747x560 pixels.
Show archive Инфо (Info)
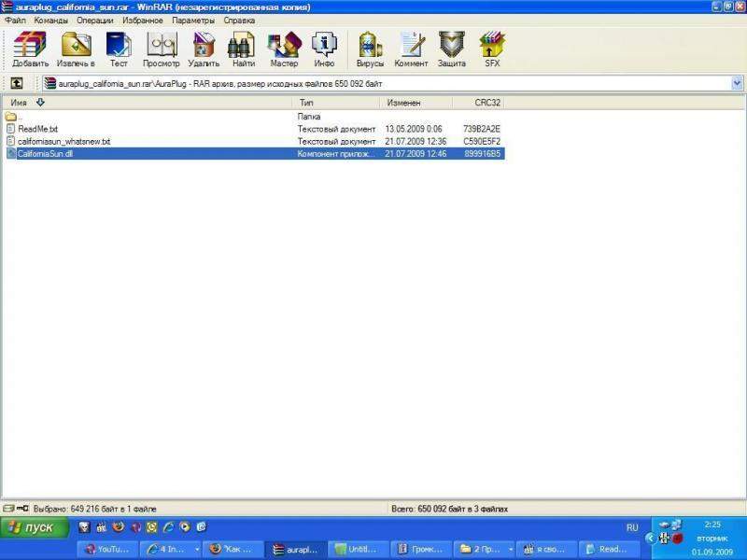tap(324, 49)
